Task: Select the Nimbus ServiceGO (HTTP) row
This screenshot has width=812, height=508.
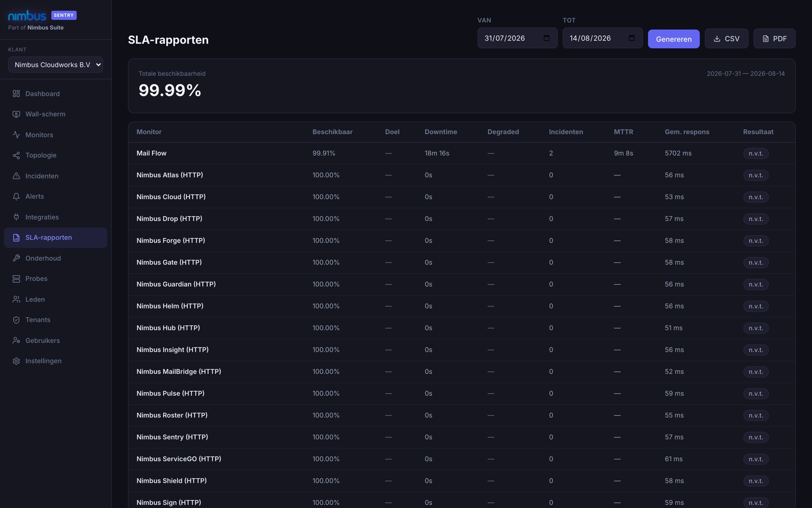Action: [462, 459]
